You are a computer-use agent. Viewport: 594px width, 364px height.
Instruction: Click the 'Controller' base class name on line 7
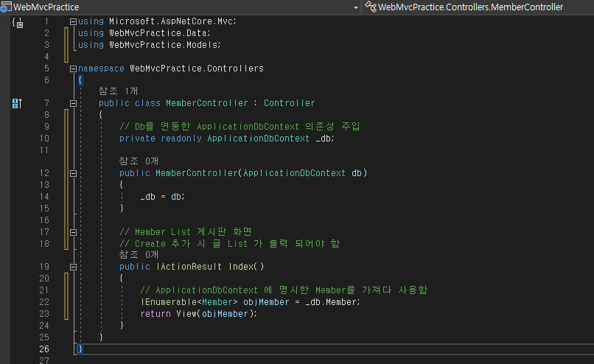tap(290, 103)
